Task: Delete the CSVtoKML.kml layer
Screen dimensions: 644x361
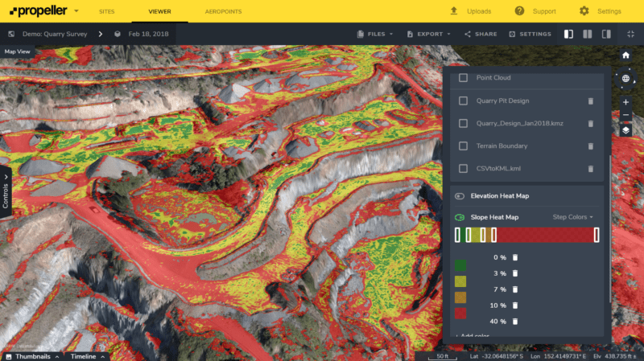Action: click(x=591, y=169)
